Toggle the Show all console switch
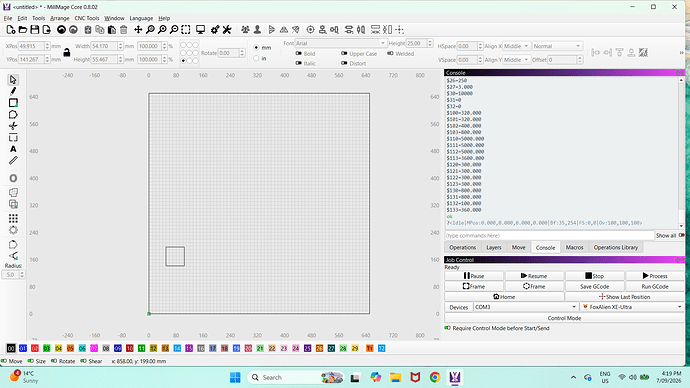 point(681,235)
